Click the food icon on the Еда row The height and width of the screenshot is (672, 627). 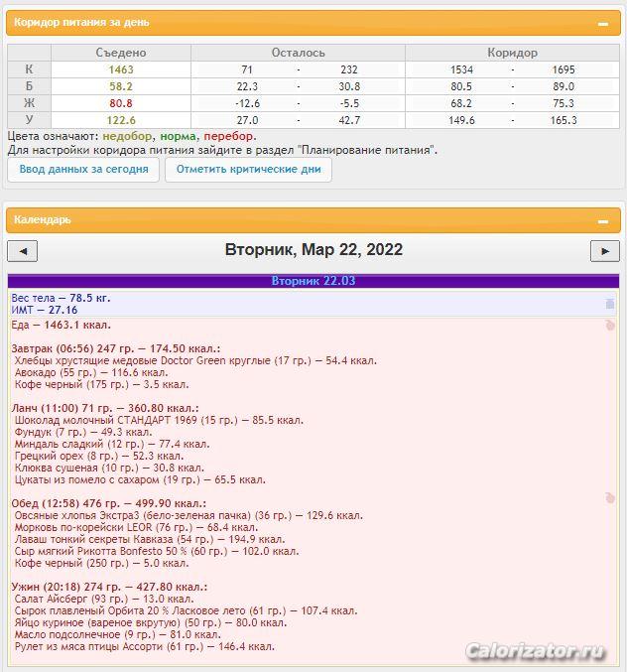tap(610, 326)
